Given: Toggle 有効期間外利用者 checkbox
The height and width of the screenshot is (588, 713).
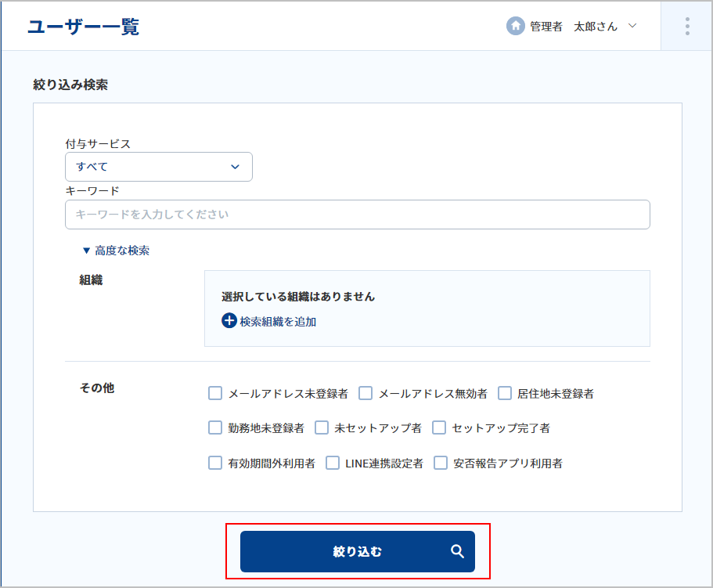Looking at the screenshot, I should coord(215,463).
